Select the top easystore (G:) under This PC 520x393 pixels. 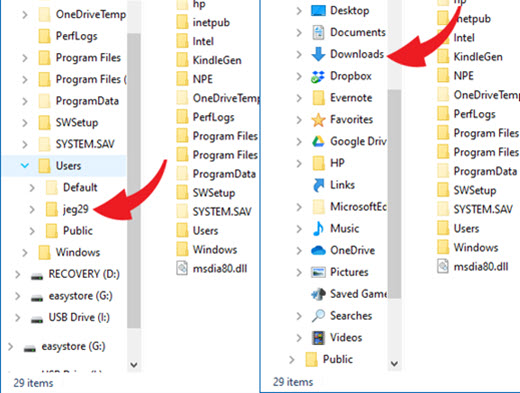click(x=80, y=296)
